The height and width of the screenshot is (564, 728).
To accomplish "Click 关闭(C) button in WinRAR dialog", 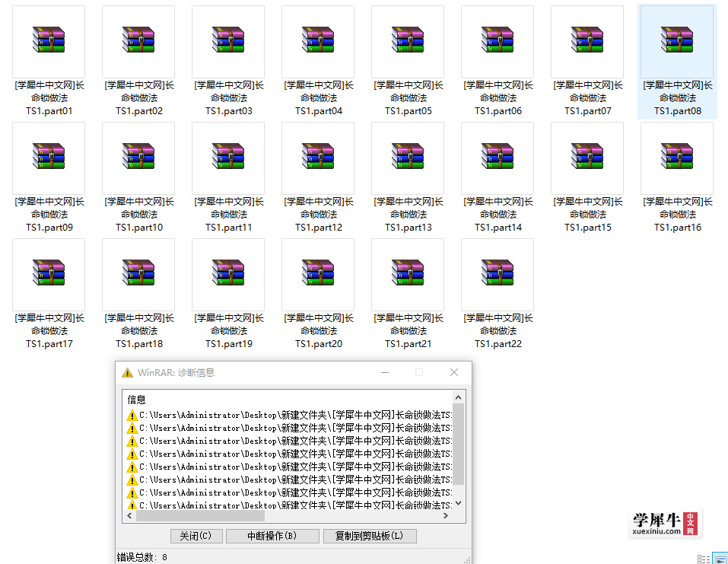I will (196, 536).
